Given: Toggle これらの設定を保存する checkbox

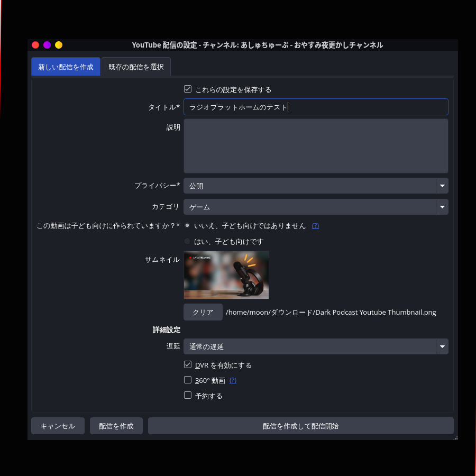Looking at the screenshot, I should [x=188, y=89].
